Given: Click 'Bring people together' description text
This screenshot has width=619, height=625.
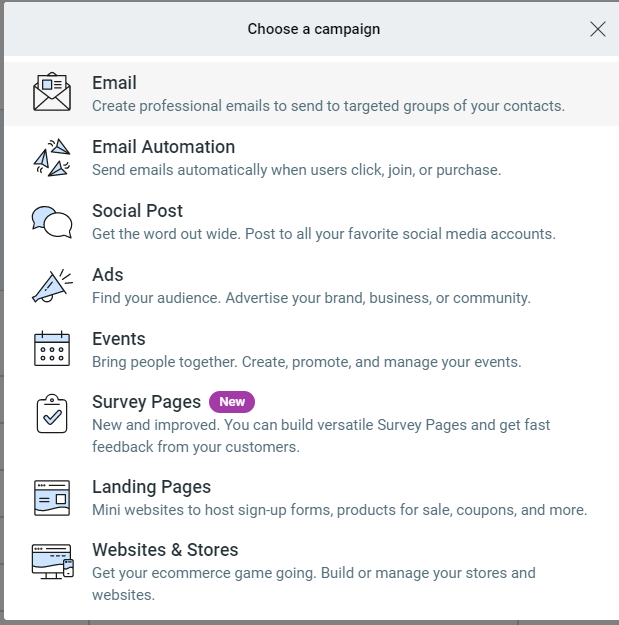Looking at the screenshot, I should point(307,362).
